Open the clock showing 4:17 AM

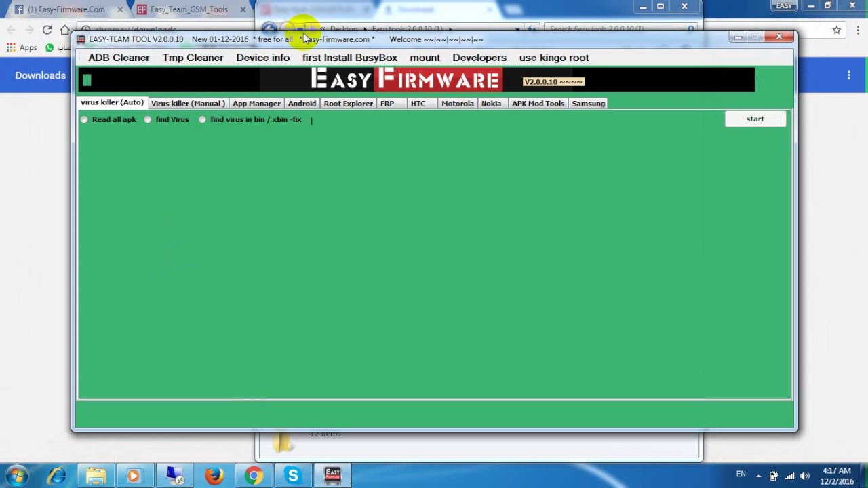pos(837,476)
